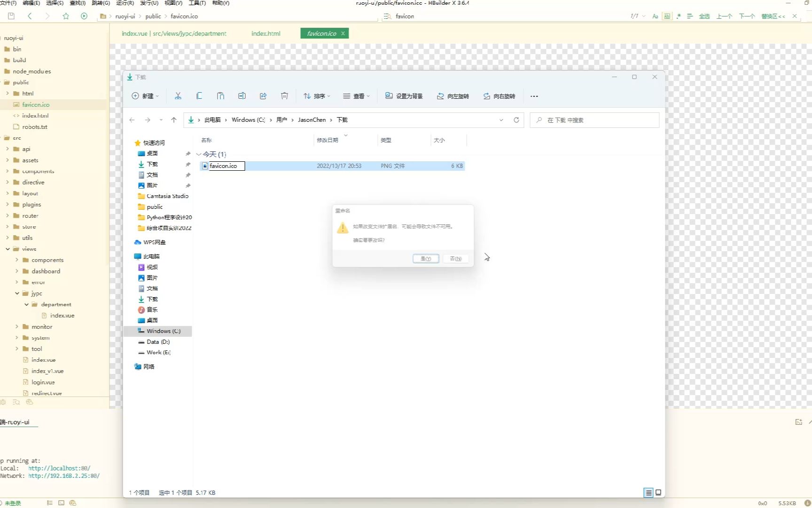Toggle case-sensitive Aa search option

(655, 16)
